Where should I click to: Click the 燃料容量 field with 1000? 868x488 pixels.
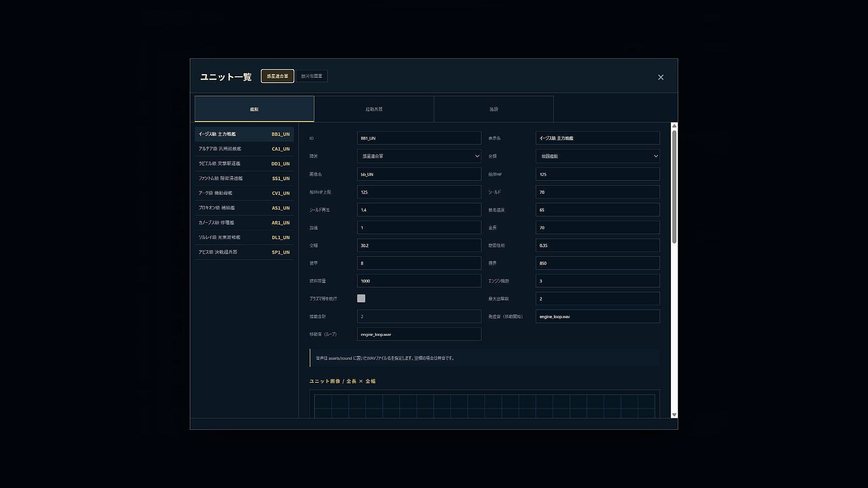pyautogui.click(x=419, y=281)
